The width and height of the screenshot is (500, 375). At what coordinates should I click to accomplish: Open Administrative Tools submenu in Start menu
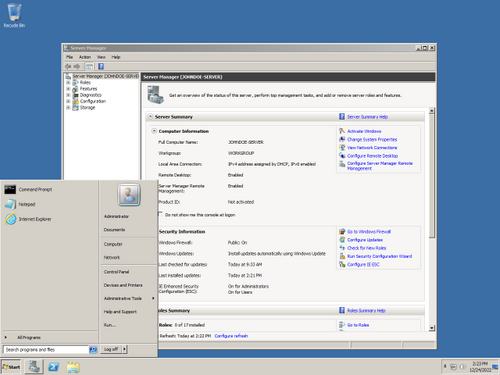[129, 298]
